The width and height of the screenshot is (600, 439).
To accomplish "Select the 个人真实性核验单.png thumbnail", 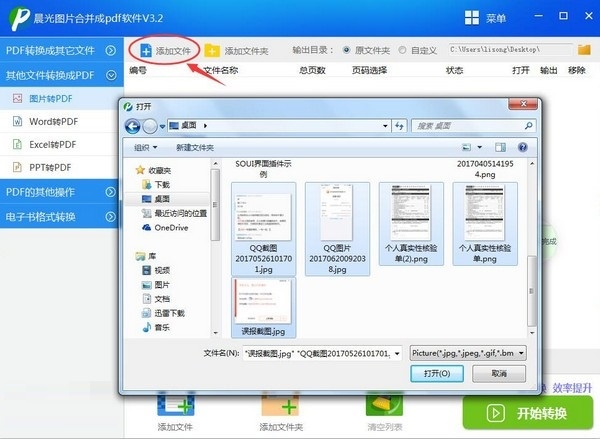I will click(x=485, y=224).
